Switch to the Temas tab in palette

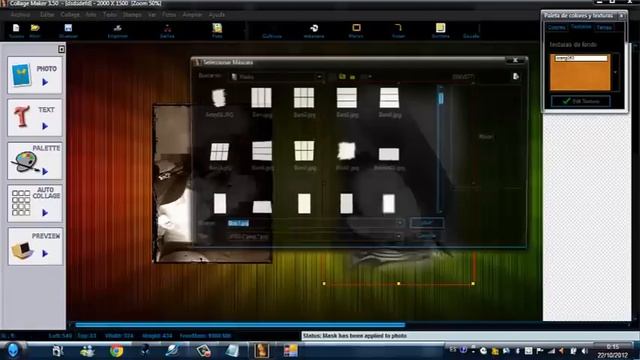tap(604, 27)
